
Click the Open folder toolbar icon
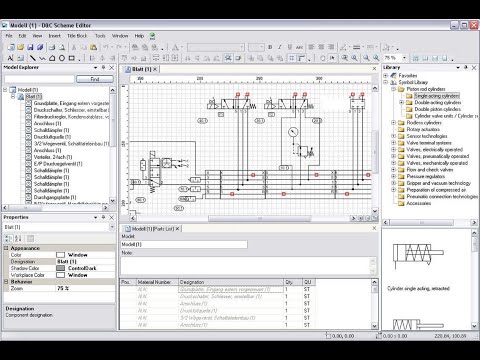pos(20,47)
